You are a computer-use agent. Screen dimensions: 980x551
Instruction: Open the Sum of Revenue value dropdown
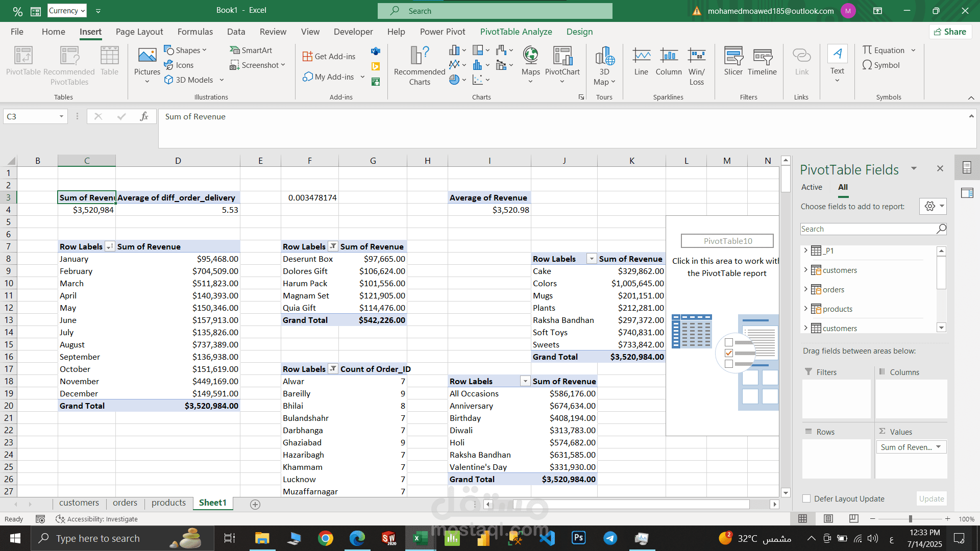point(938,447)
